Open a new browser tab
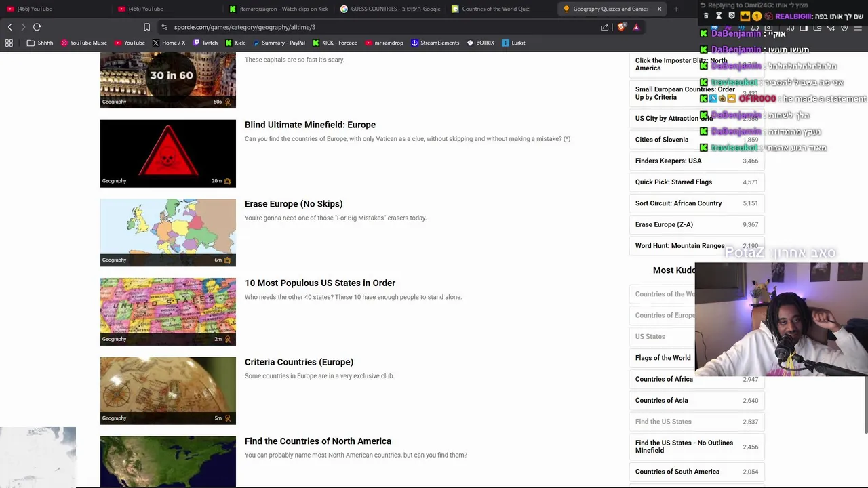This screenshot has width=868, height=488. (x=676, y=9)
